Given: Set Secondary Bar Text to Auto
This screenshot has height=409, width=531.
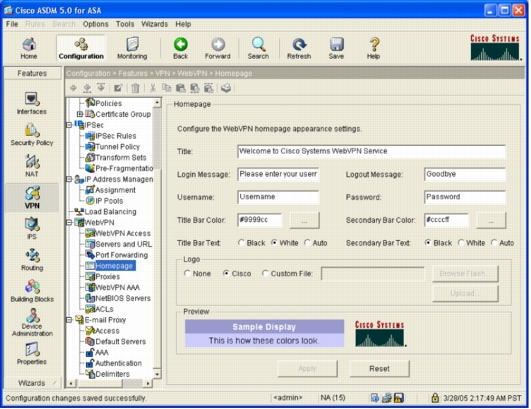Looking at the screenshot, I should pos(494,243).
